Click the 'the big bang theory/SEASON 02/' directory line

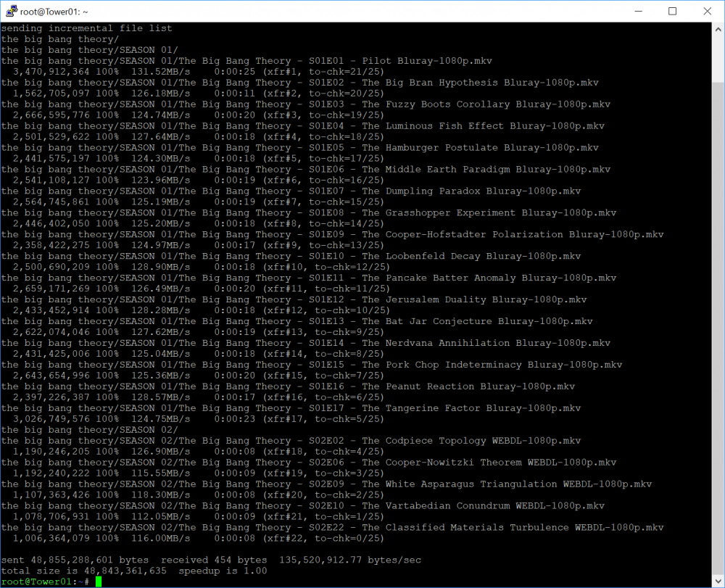[x=89, y=431]
